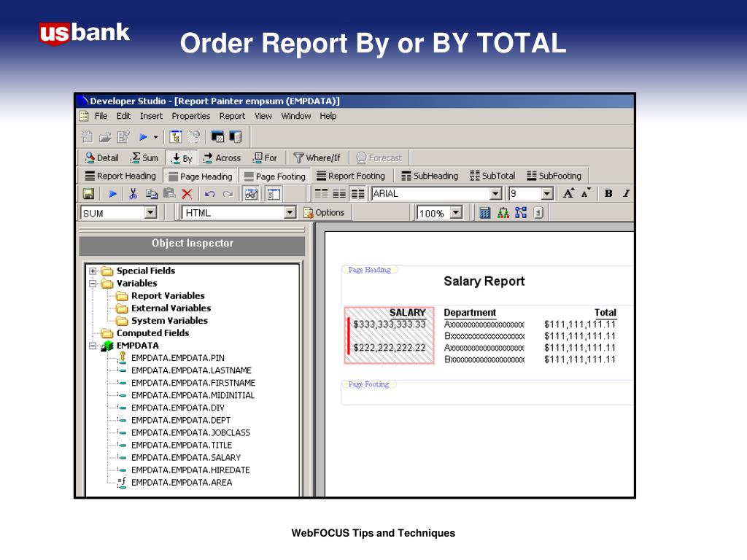Open the File menu

101,116
